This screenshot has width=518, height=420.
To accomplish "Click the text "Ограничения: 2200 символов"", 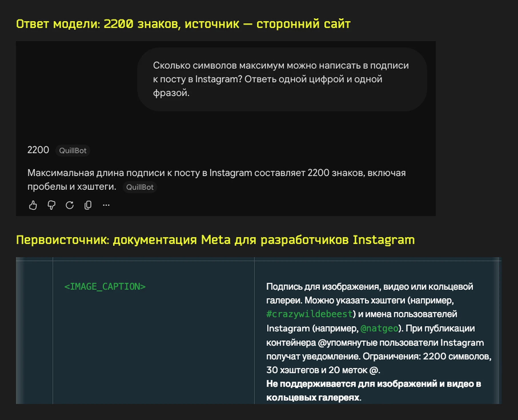I will (x=427, y=356).
